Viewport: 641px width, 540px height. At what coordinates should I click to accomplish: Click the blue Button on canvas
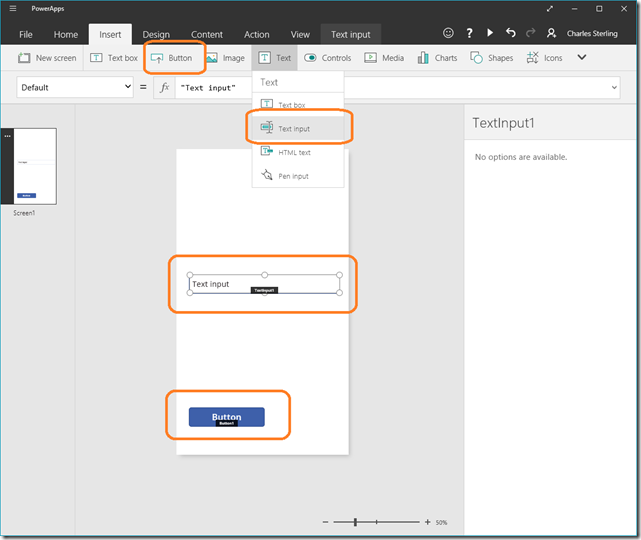tap(227, 416)
